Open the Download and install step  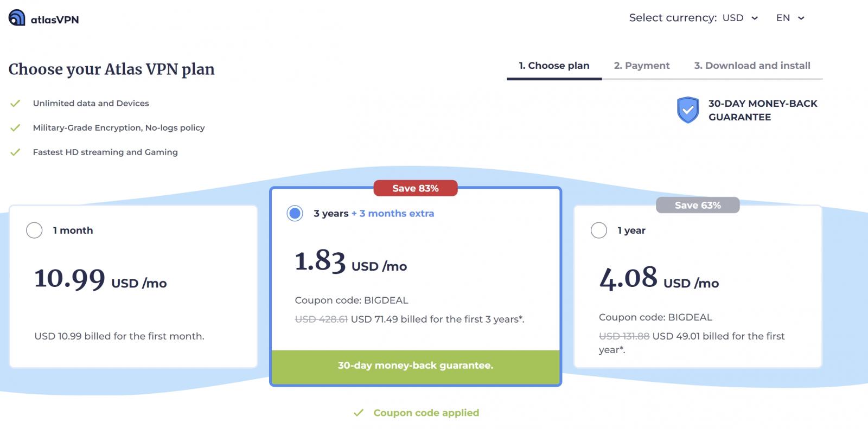pyautogui.click(x=752, y=65)
